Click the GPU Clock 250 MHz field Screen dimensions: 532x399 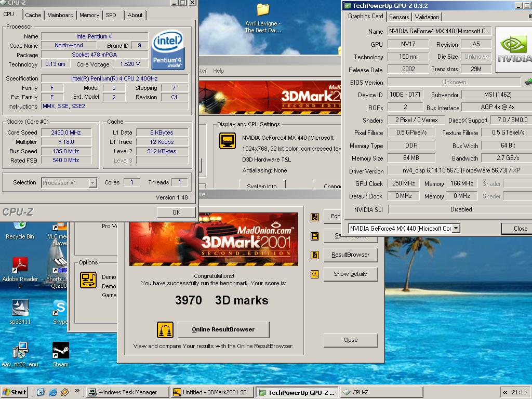point(403,183)
